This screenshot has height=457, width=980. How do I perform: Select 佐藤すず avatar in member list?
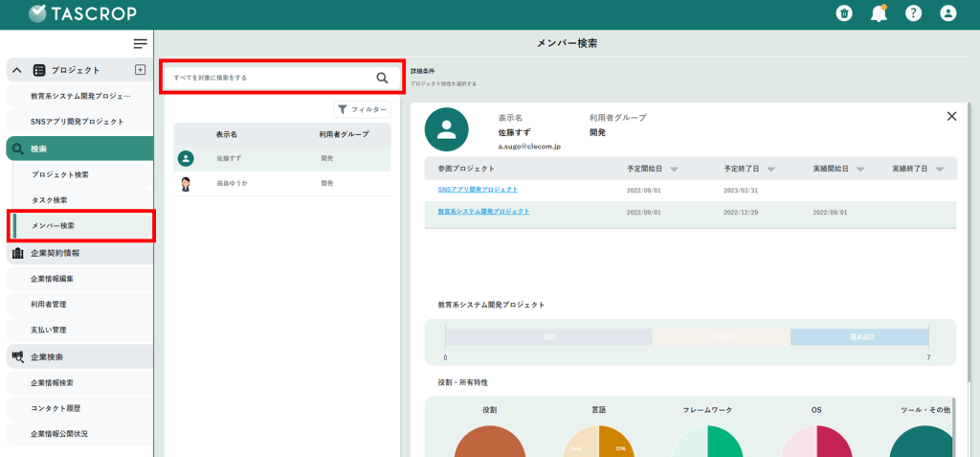(x=186, y=158)
